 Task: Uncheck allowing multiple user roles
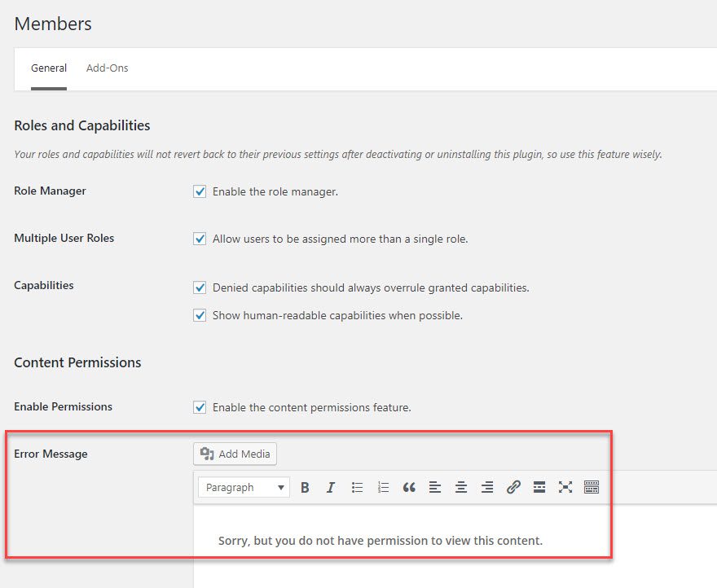(200, 239)
